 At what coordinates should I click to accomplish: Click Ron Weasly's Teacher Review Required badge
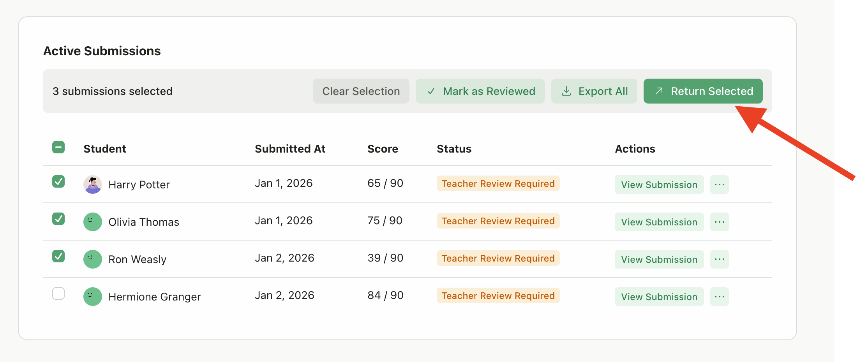(x=498, y=258)
